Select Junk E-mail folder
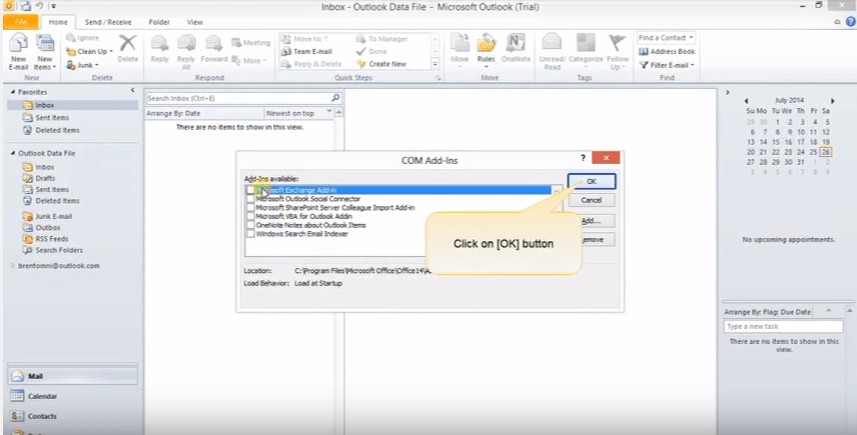 [x=54, y=216]
